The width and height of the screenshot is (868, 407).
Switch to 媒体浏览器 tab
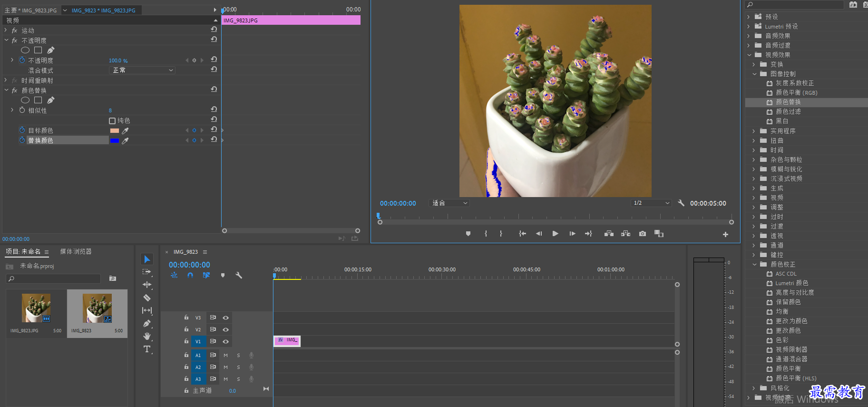tap(76, 251)
